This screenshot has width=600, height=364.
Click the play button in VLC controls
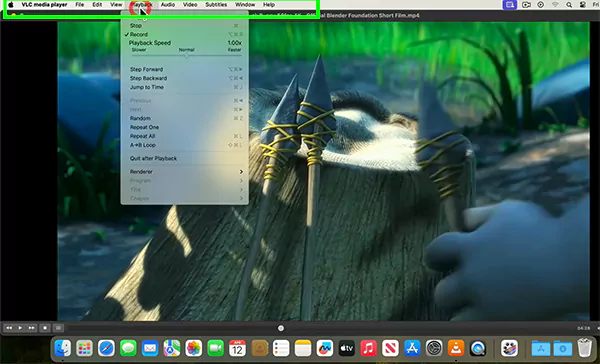(20, 328)
